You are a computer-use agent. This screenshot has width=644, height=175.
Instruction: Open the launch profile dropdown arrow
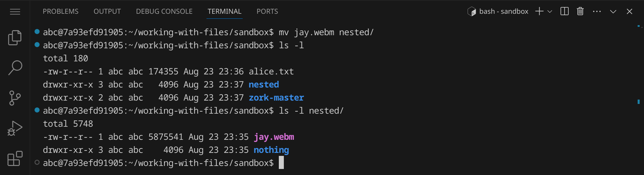[550, 11]
